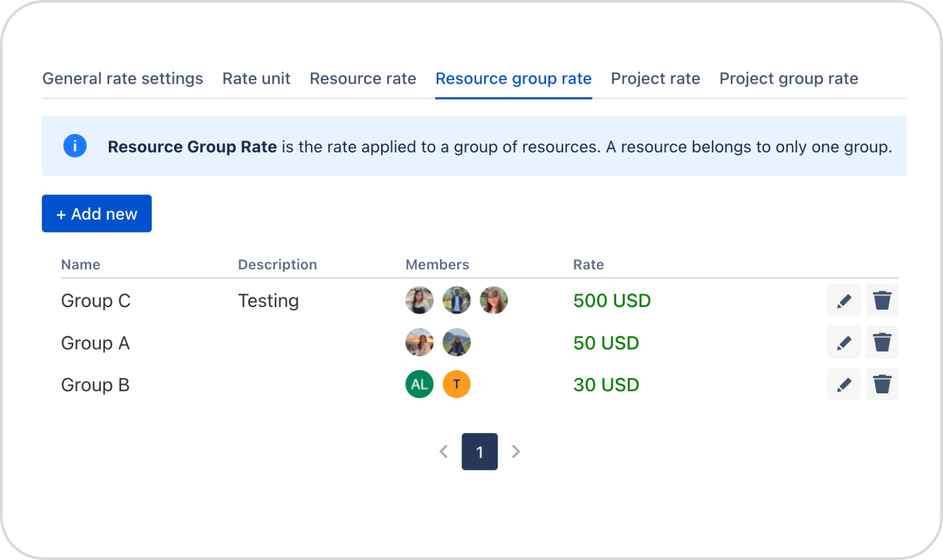
Task: Edit Group A with the pencil icon
Action: [844, 343]
